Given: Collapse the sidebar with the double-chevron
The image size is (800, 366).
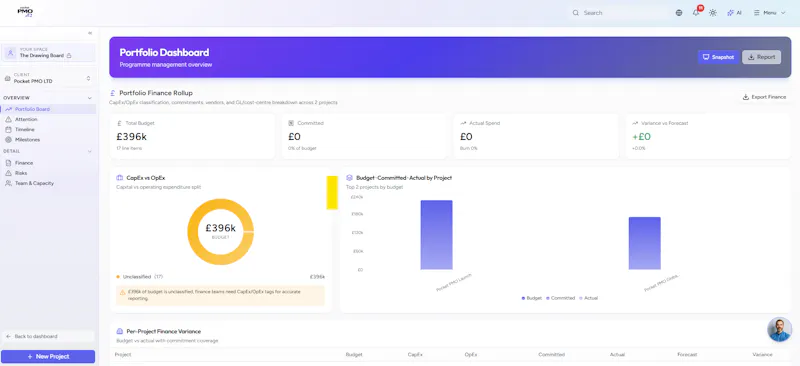Looking at the screenshot, I should pos(90,33).
